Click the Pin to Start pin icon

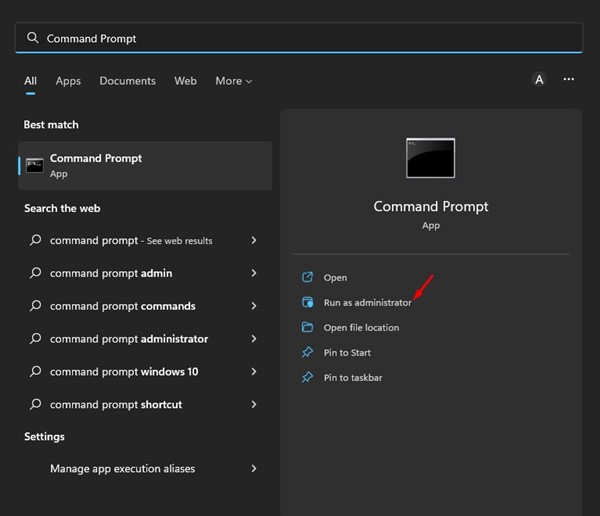[307, 352]
